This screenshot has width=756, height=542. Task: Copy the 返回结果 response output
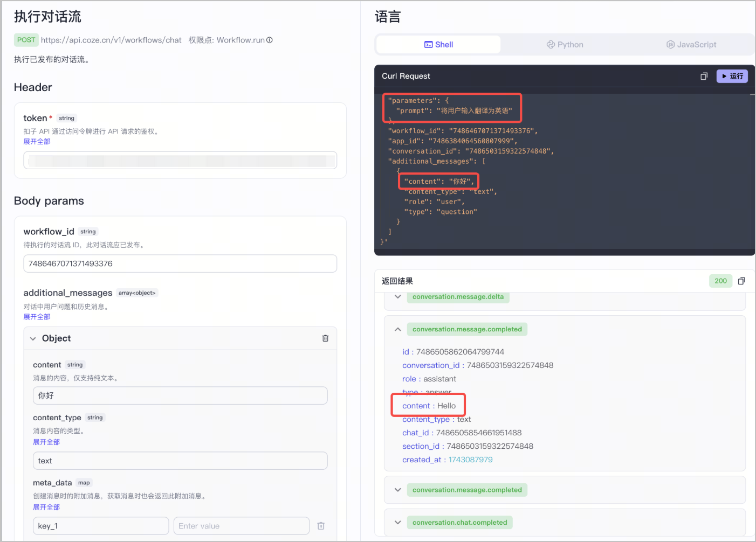tap(741, 281)
